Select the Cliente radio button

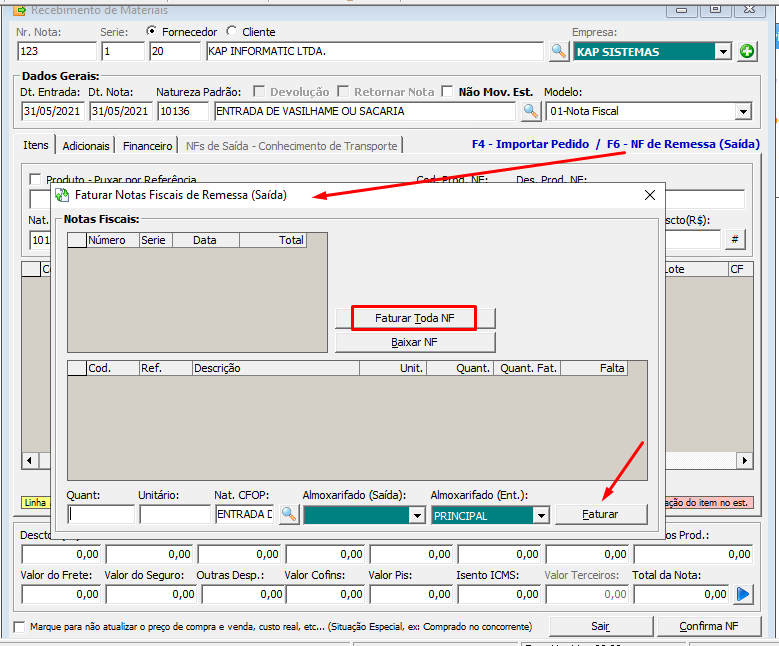click(x=232, y=32)
